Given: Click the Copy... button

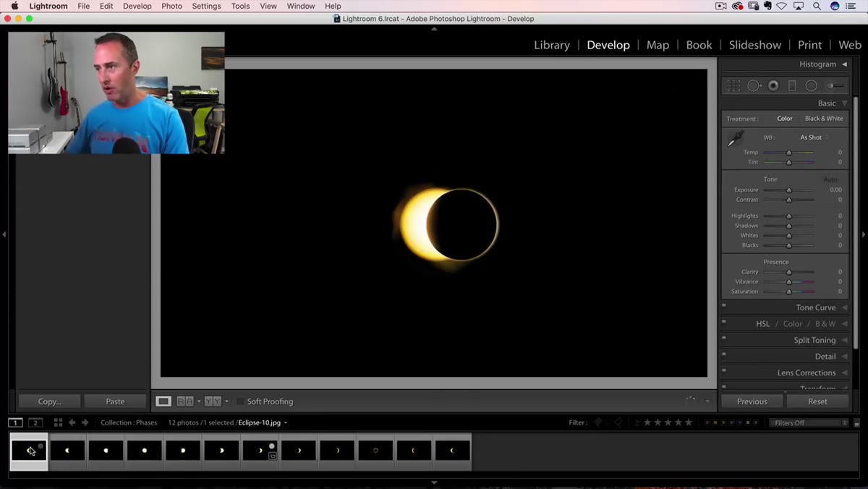Looking at the screenshot, I should pos(49,401).
